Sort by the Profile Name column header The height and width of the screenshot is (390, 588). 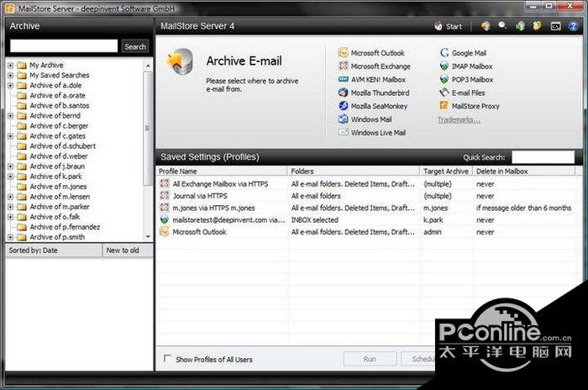pyautogui.click(x=222, y=171)
